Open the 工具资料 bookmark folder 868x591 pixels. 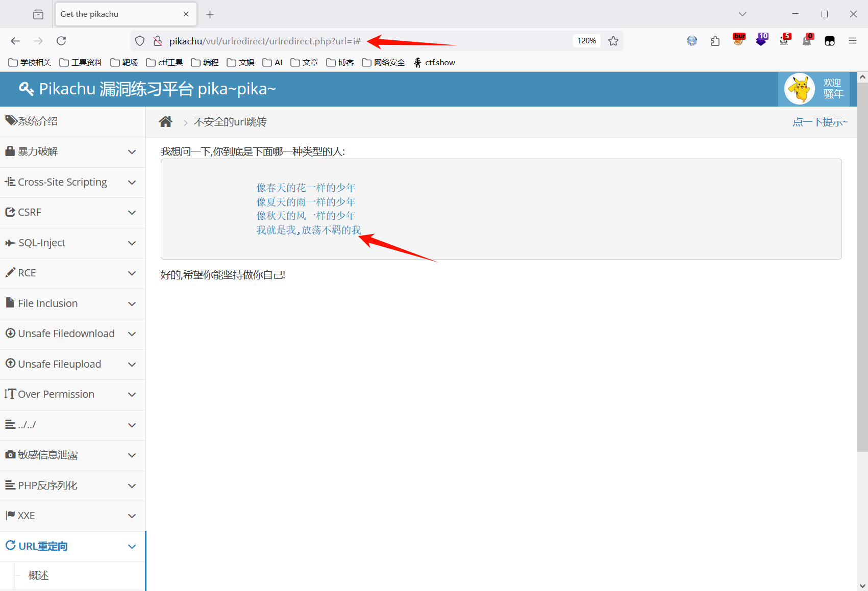tap(81, 62)
